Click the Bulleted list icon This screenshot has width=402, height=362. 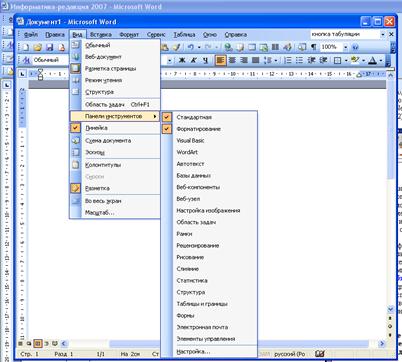click(x=299, y=60)
